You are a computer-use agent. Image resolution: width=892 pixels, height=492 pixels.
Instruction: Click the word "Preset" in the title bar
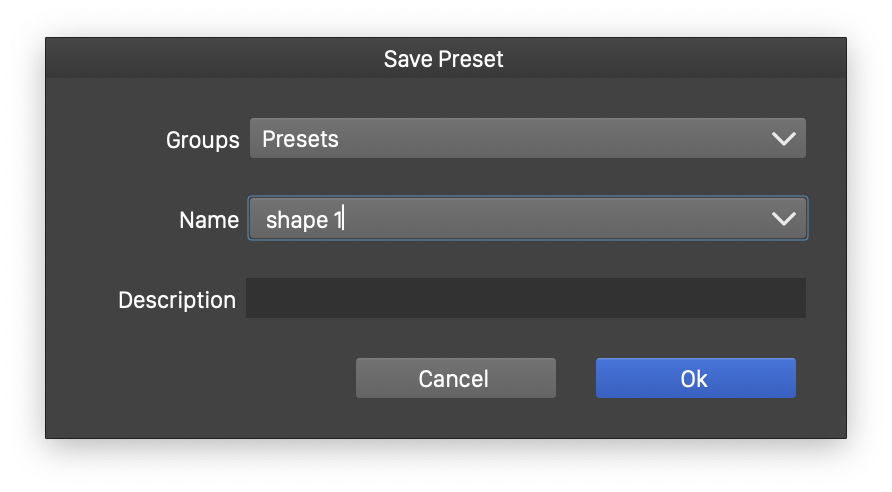[470, 59]
